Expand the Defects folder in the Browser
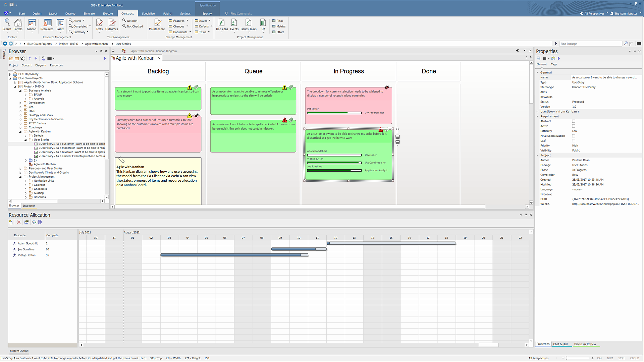 (x=25, y=135)
